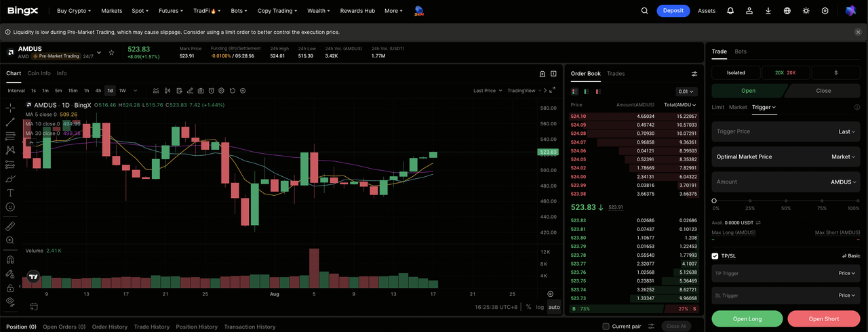Open 20X leverage setting
The image size is (868, 332).
[785, 72]
